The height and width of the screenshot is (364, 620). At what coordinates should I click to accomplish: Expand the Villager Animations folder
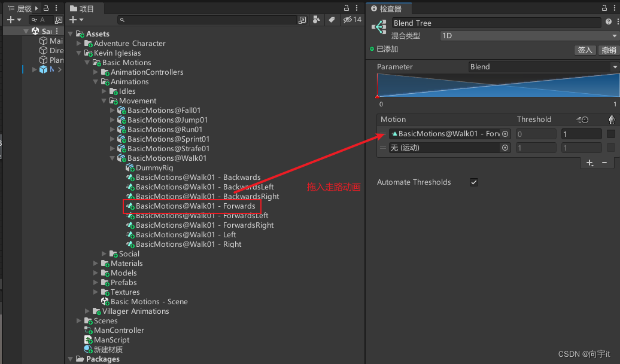(x=87, y=311)
